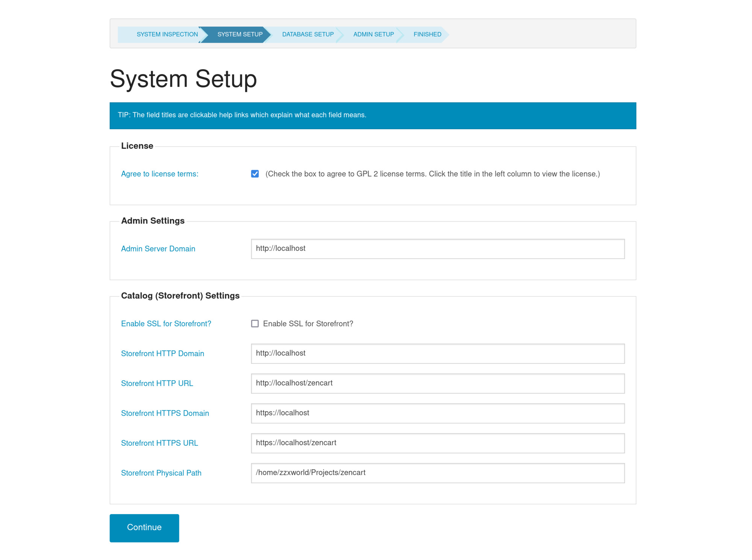Viewport: 752px width, 560px height.
Task: Open the 'Storefront Physical Path' help link
Action: (161, 472)
